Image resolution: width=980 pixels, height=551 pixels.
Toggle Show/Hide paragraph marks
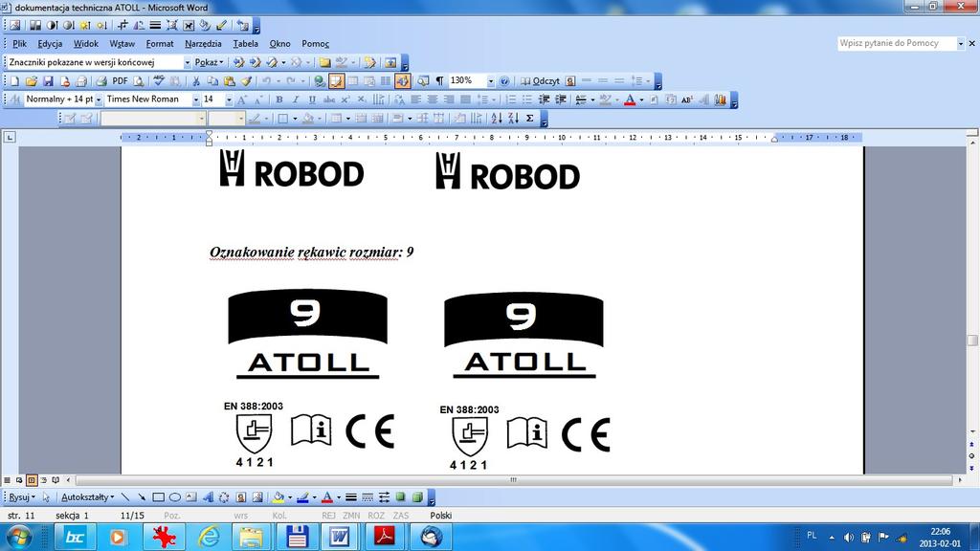439,81
